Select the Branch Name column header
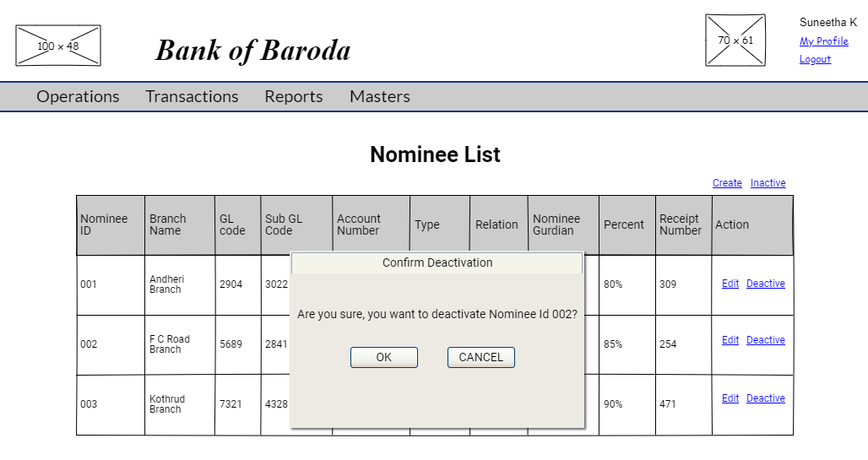The image size is (868, 460). (179, 225)
